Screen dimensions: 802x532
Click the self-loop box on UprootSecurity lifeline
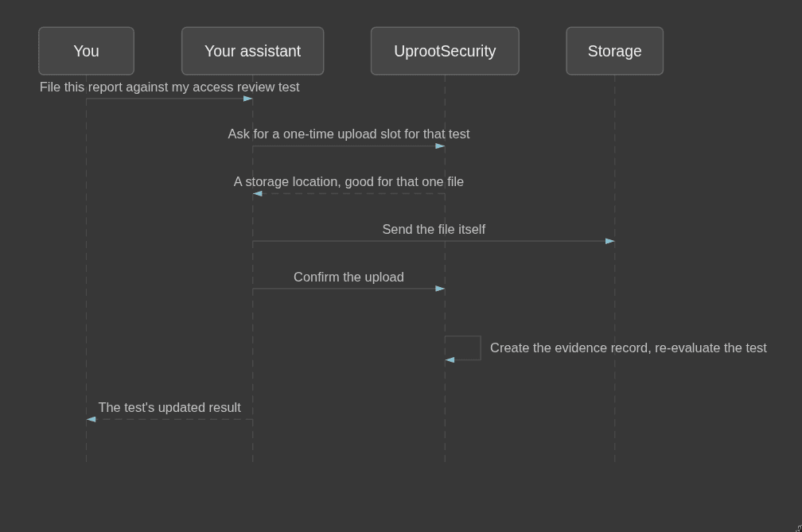coord(463,348)
